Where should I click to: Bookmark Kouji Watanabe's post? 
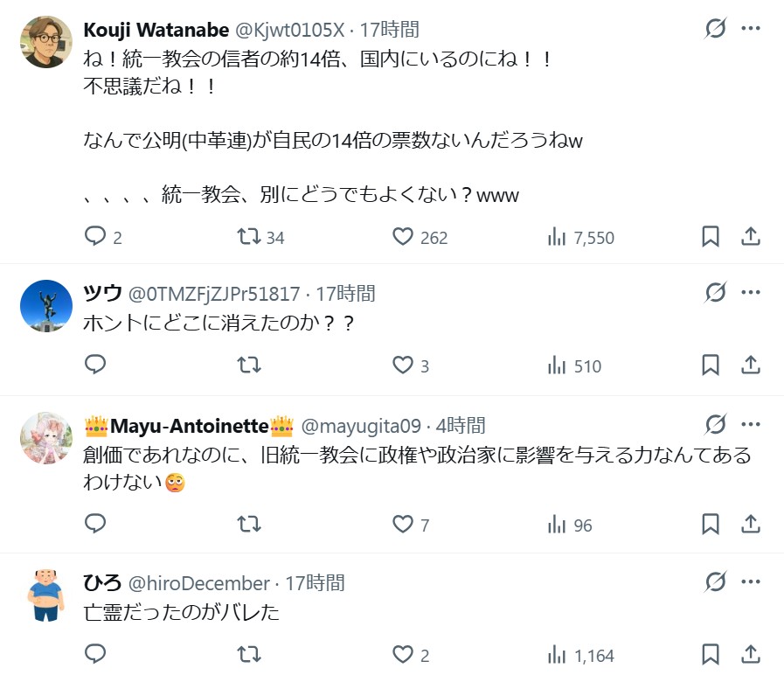pyautogui.click(x=711, y=236)
